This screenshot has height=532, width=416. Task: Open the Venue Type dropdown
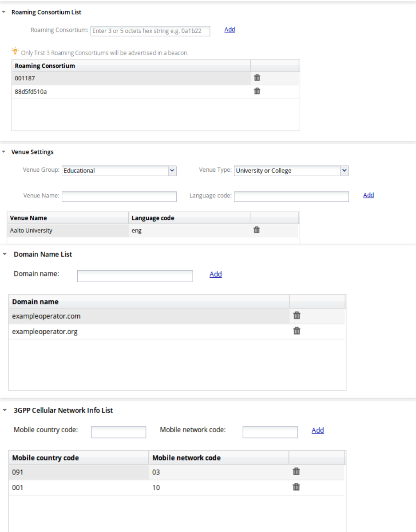click(344, 170)
